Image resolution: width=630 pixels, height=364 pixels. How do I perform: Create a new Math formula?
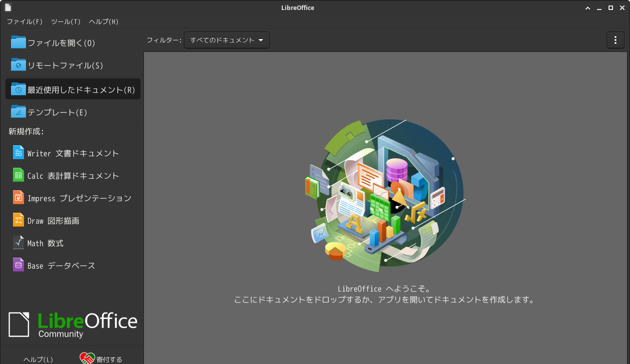(48, 243)
